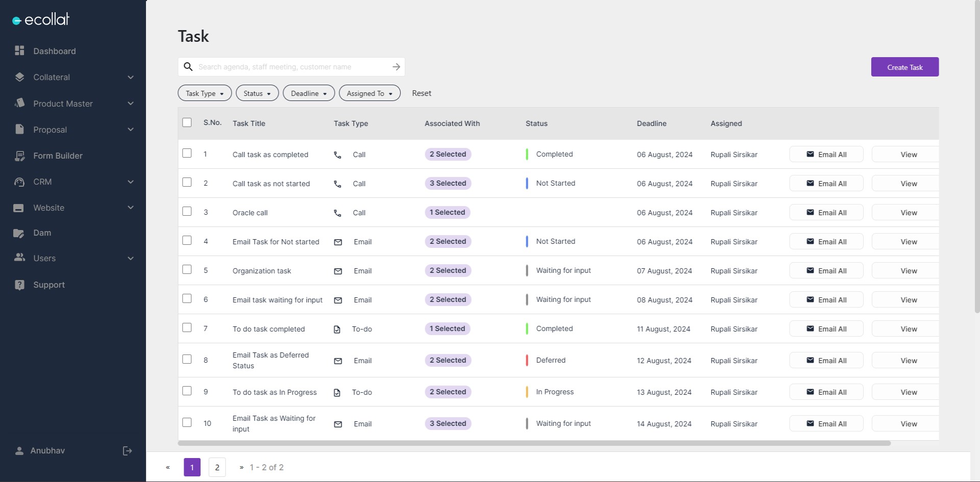Image resolution: width=980 pixels, height=482 pixels.
Task: Open the CRM menu item
Action: [x=42, y=182]
